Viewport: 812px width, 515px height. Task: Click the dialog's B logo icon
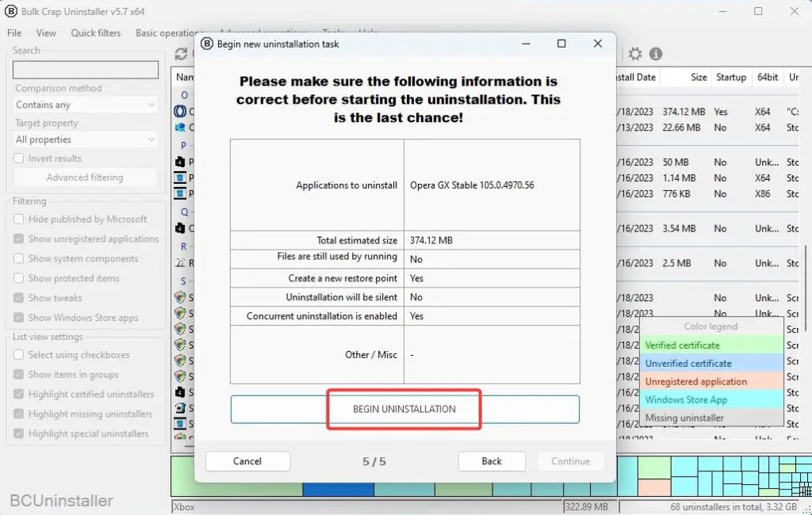point(207,44)
